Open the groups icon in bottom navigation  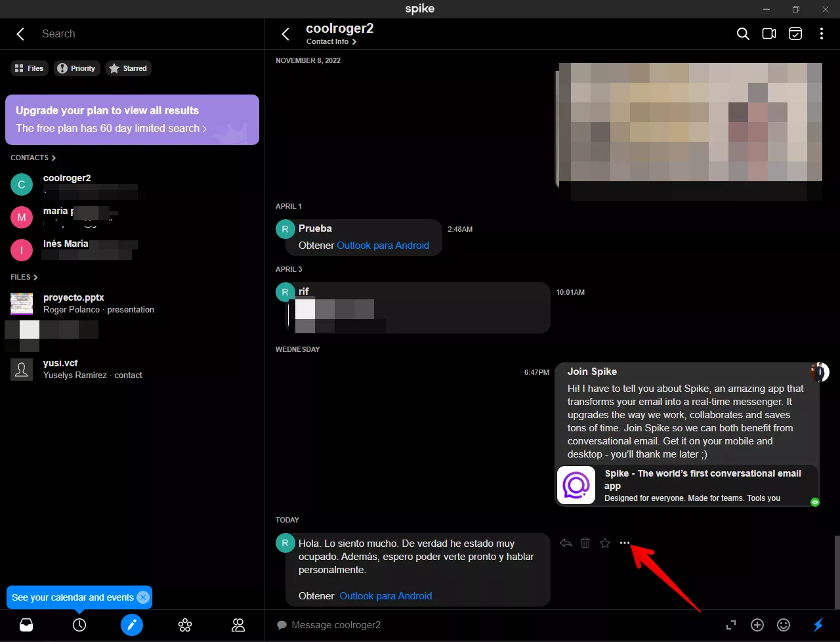(x=185, y=625)
